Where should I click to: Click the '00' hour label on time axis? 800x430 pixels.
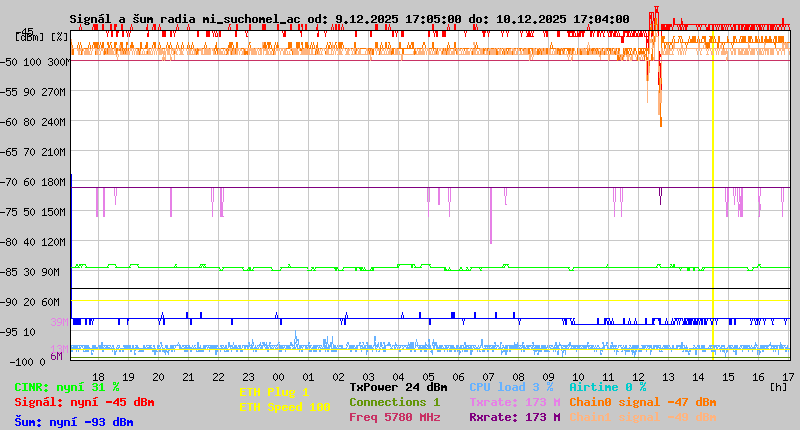pos(278,377)
